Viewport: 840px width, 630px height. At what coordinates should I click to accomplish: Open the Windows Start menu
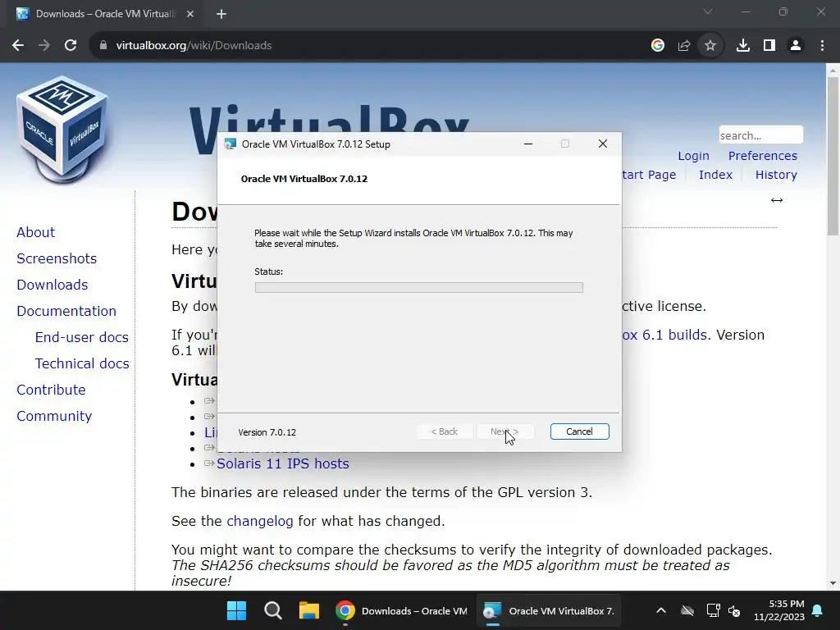[x=236, y=610]
